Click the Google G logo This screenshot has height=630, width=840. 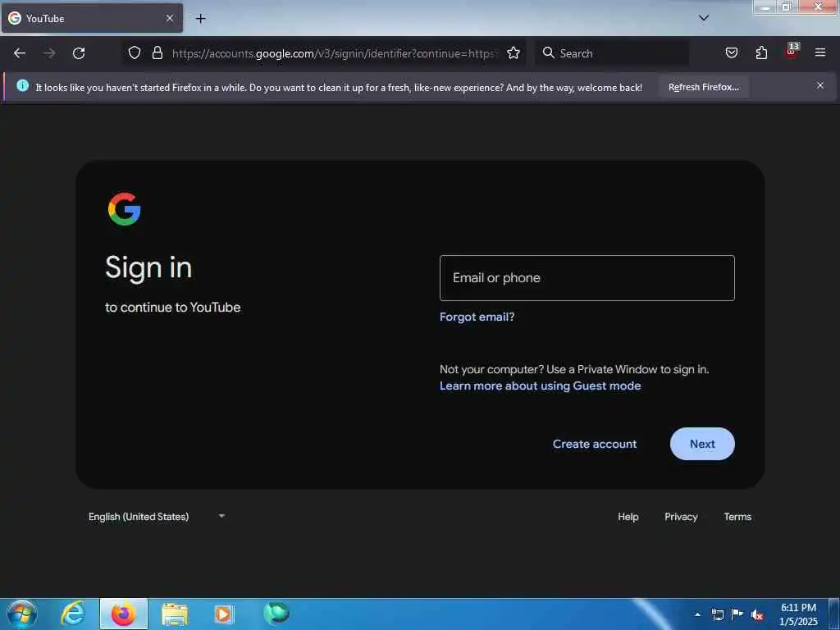125,209
